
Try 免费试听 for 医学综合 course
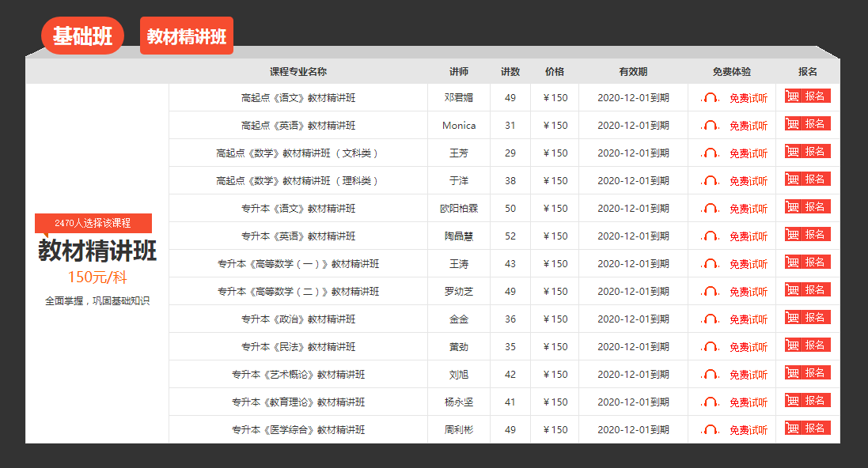coord(749,430)
